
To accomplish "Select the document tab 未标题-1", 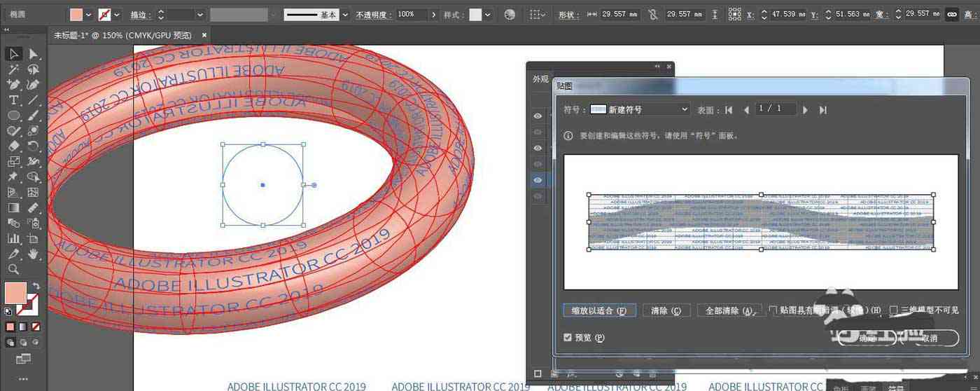I will click(x=123, y=35).
